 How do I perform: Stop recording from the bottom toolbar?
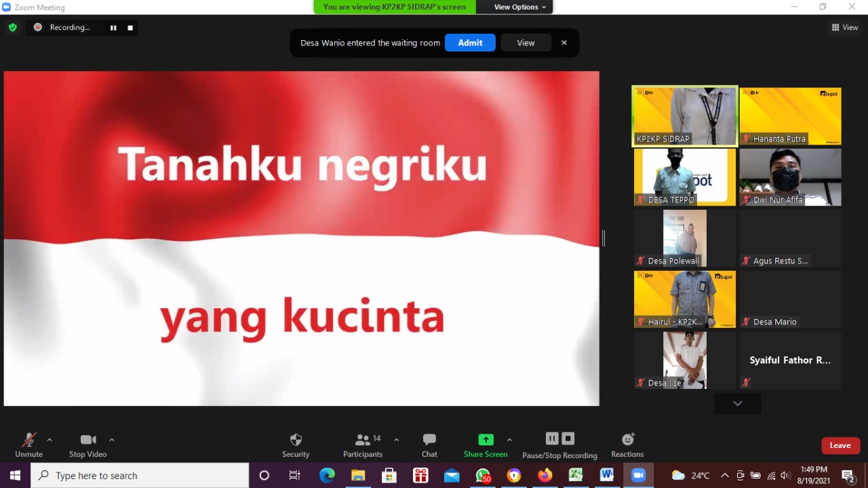coord(568,438)
